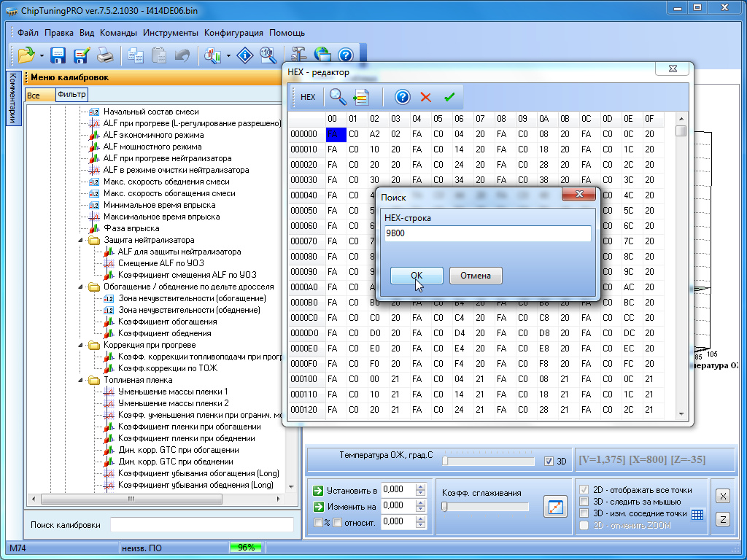Switch to the 'Фильтр' tab
The height and width of the screenshot is (560, 747).
pos(71,94)
